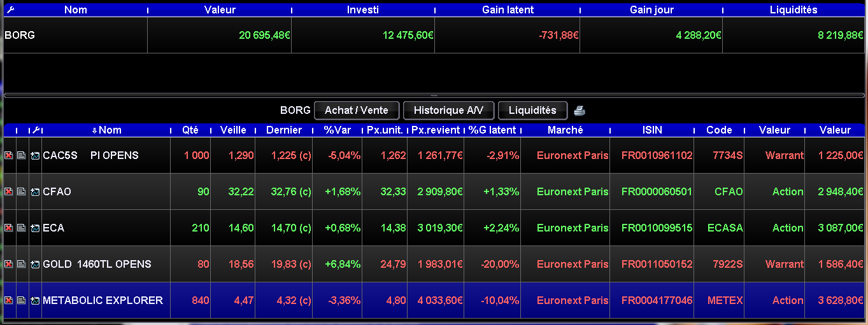Open the document icon for GOLD 1460TL OPENS
Viewport: 868px width, 325px height.
(x=22, y=265)
